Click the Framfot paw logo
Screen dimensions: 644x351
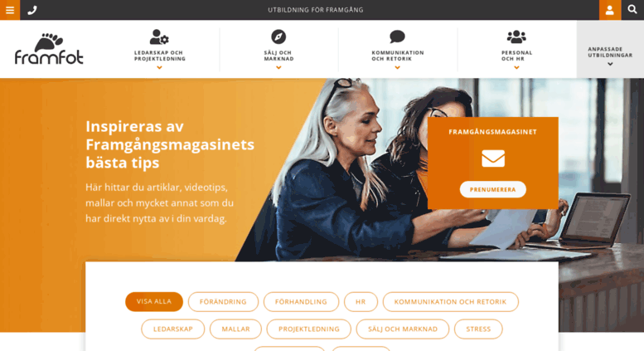49,49
